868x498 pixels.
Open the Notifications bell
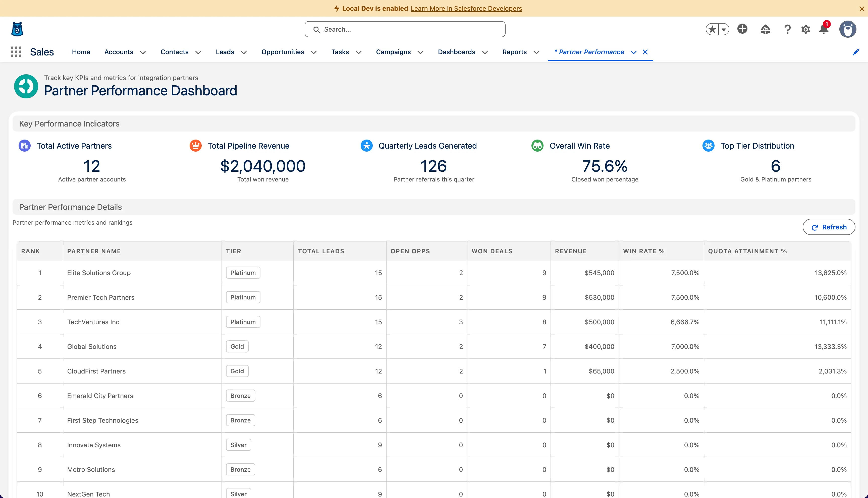point(824,29)
